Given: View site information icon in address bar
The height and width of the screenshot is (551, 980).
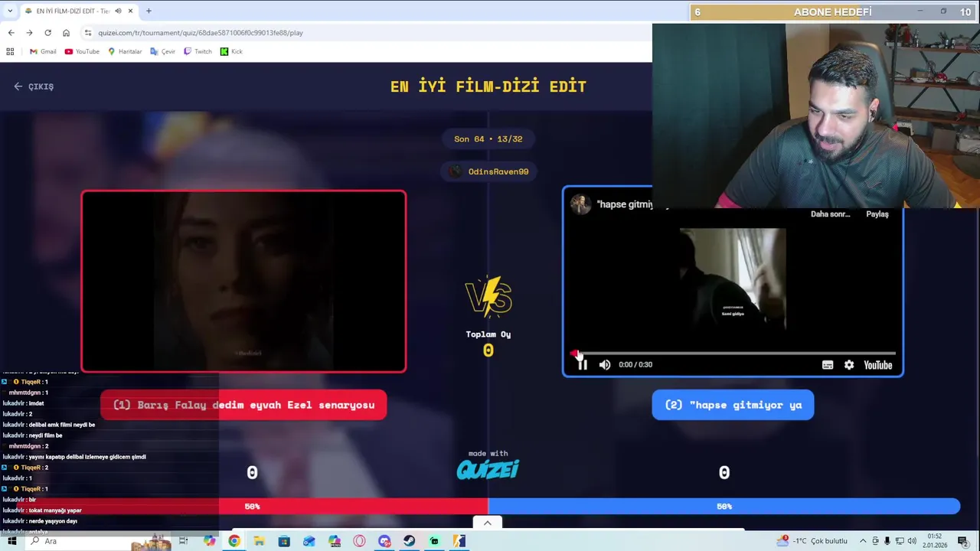Looking at the screenshot, I should 88,33.
